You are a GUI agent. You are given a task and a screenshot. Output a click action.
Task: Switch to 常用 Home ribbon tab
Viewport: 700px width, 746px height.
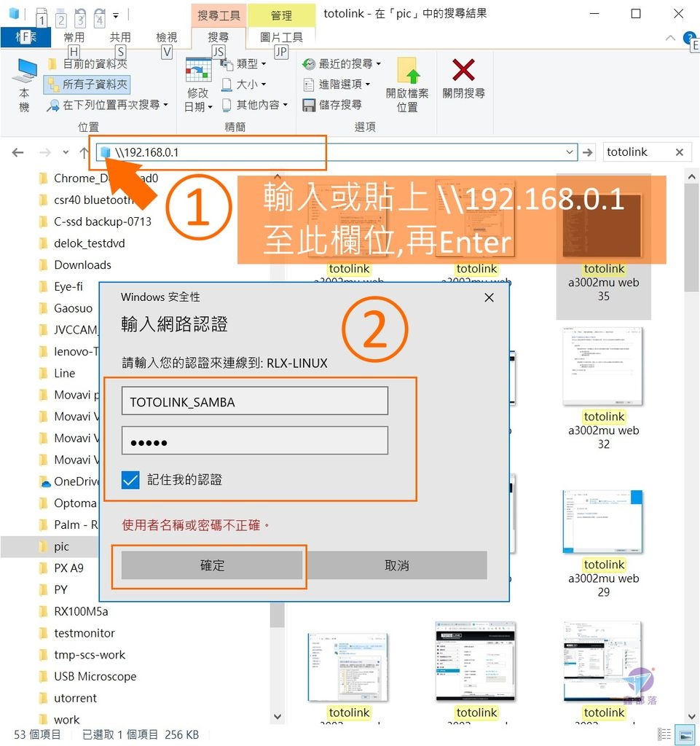click(x=74, y=37)
